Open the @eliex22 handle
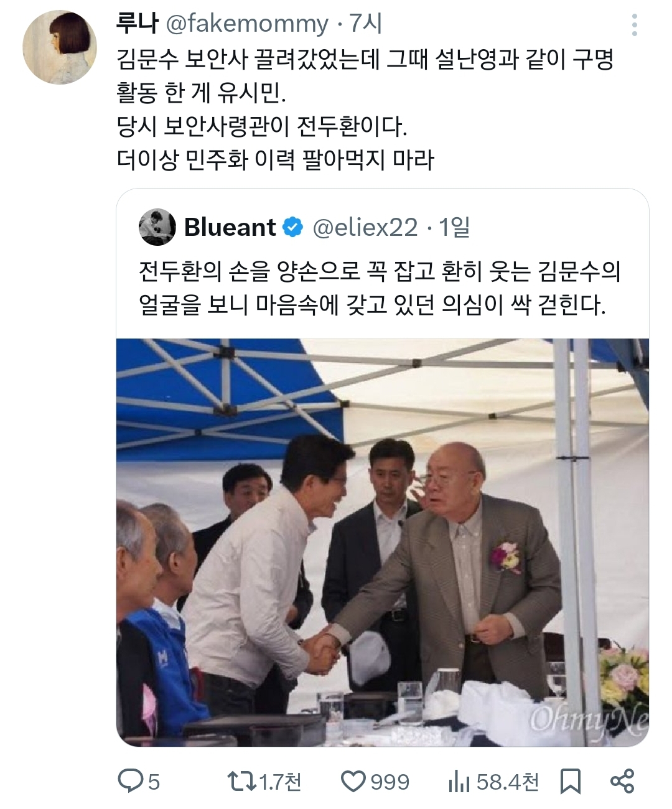The width and height of the screenshot is (672, 809). click(365, 228)
